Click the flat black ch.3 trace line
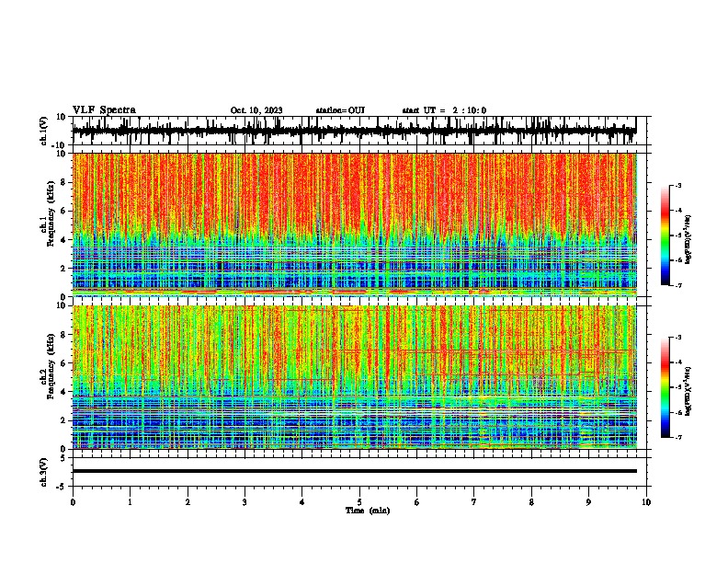This screenshot has width=728, height=563. [354, 471]
